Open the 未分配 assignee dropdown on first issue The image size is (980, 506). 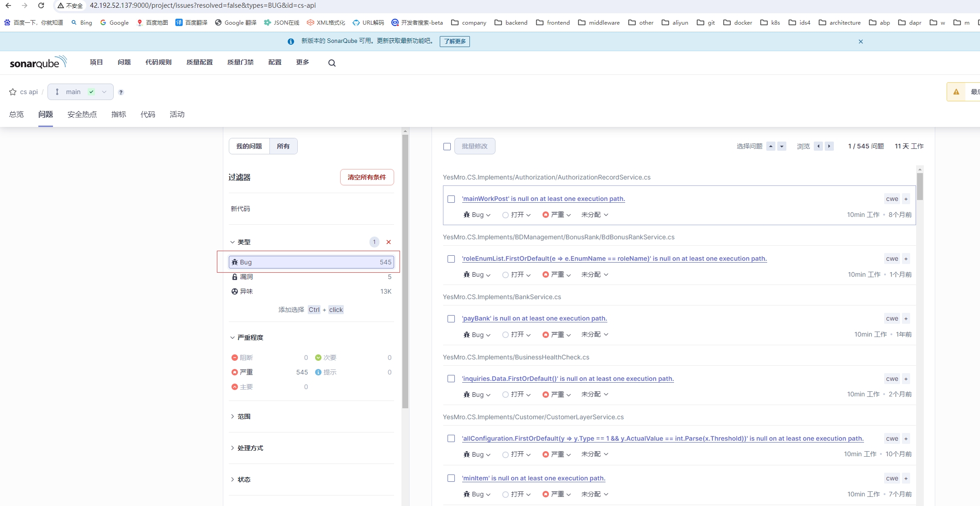[595, 215]
